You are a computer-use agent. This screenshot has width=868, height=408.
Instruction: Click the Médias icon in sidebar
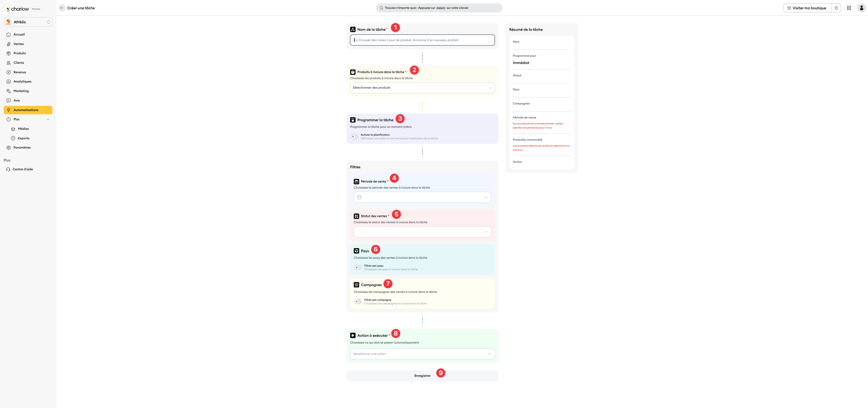pyautogui.click(x=13, y=129)
